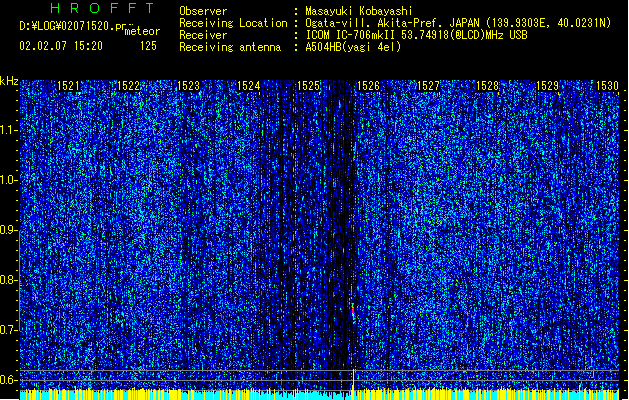Click the 'Observer' field label

click(203, 11)
